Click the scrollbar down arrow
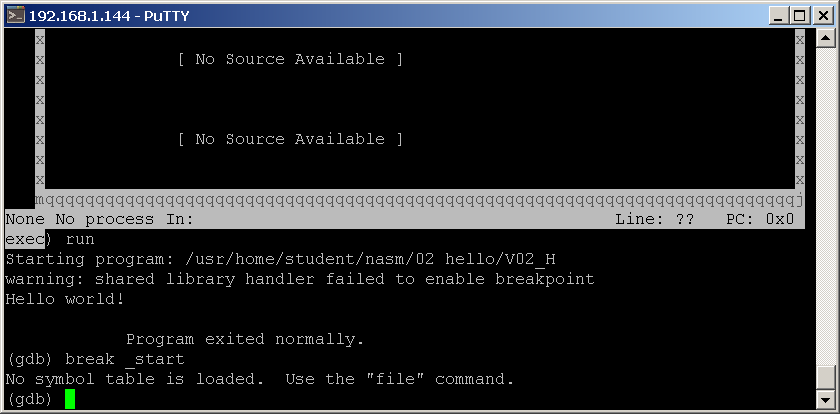This screenshot has width=840, height=414. [x=824, y=400]
